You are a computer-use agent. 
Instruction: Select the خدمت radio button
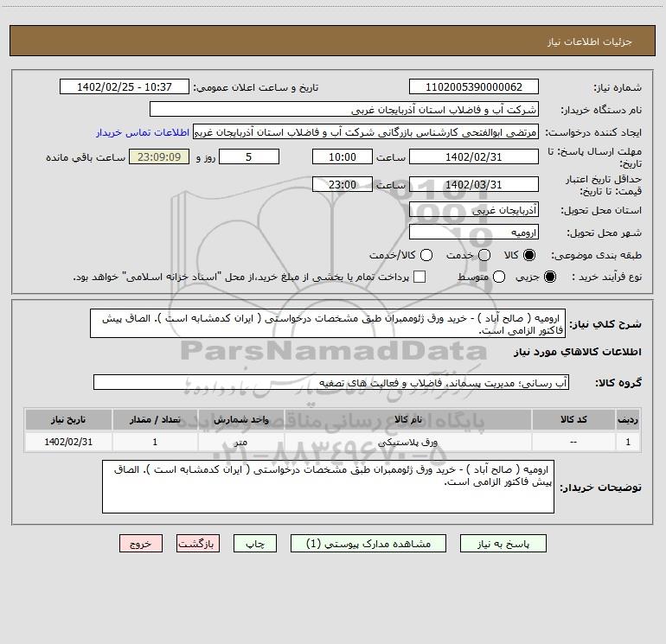pyautogui.click(x=484, y=255)
